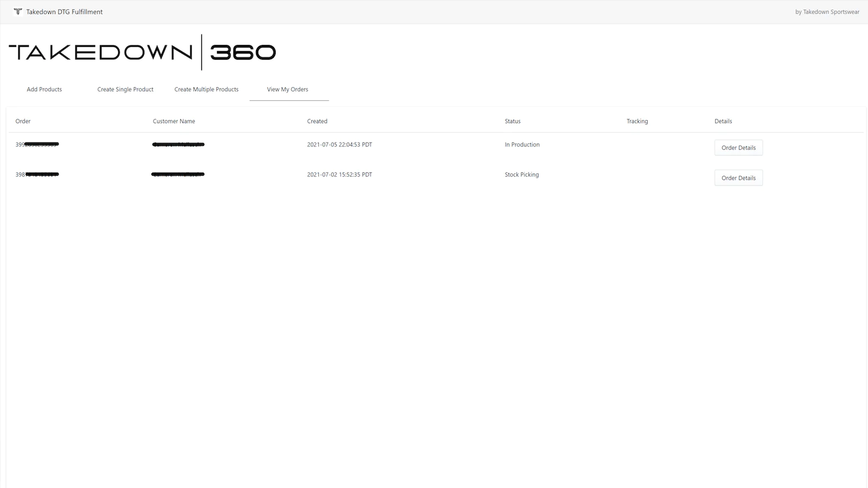
Task: Click the Customer Name column header
Action: [x=174, y=121]
